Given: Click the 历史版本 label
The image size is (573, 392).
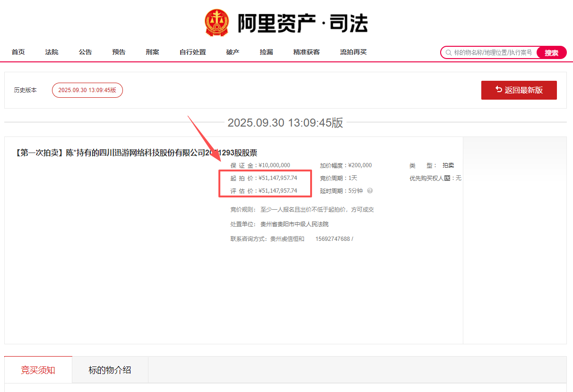Looking at the screenshot, I should click(25, 90).
